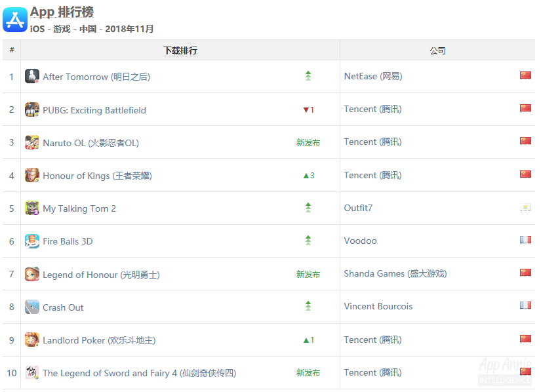The image size is (541, 392).
Task: Click the After Tomorrow game icon
Action: pyautogui.click(x=32, y=76)
